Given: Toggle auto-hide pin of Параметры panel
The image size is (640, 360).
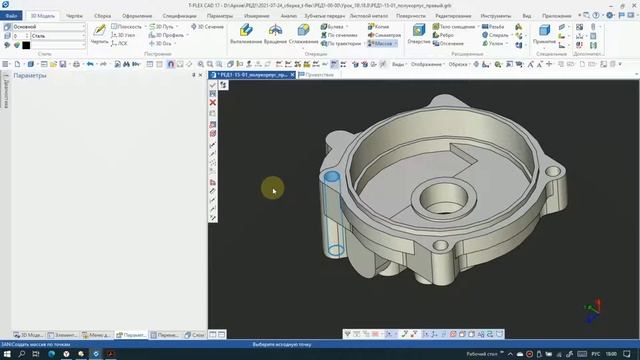Looking at the screenshot, I should 193,75.
